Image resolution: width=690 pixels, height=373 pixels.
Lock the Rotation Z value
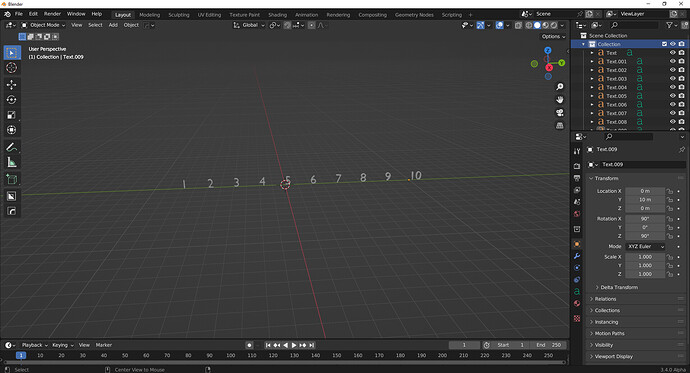670,236
